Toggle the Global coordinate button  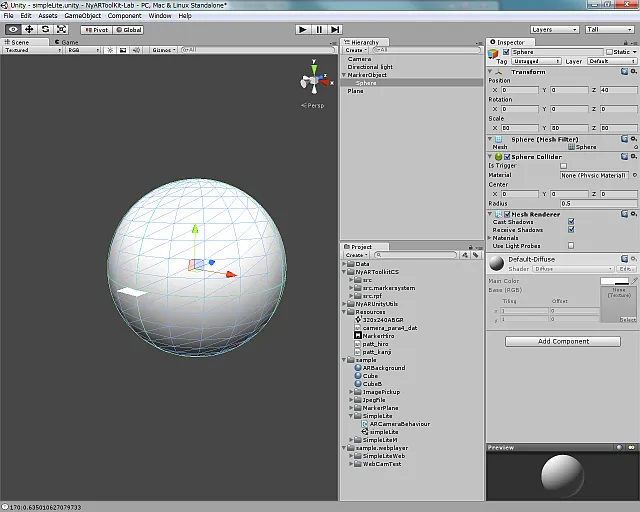pyautogui.click(x=128, y=30)
